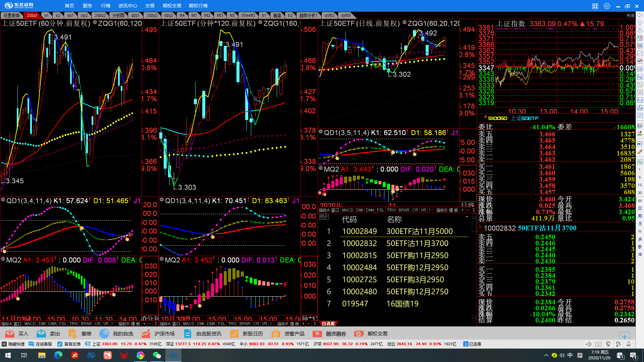This screenshot has width=644, height=362.
Task: Toggle ZQG1 indicator circle on 60分钟 chart
Action: 95,23
